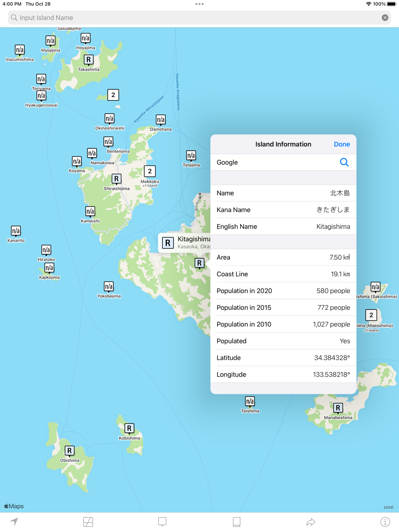Image resolution: width=399 pixels, height=532 pixels.
Task: Tap the Google search row
Action: 283,162
